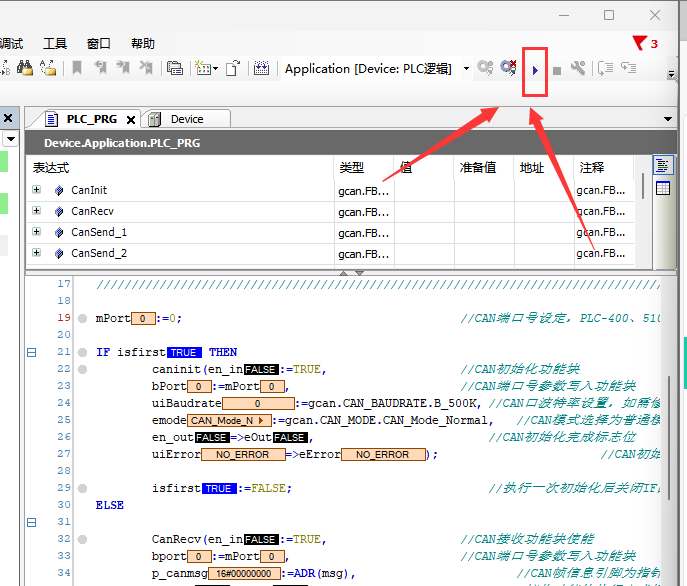Click the Logout gear icon with red X
Screen dimensions: 687x586
click(508, 68)
